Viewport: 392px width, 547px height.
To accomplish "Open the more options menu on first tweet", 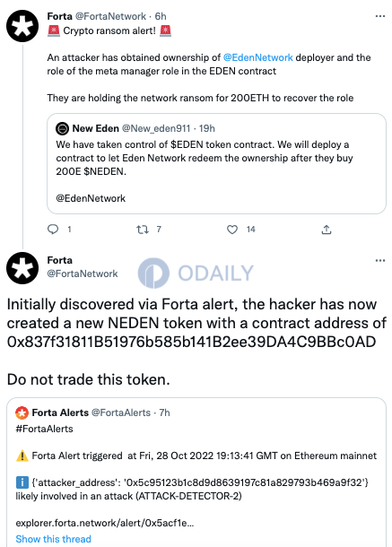I will [x=380, y=16].
